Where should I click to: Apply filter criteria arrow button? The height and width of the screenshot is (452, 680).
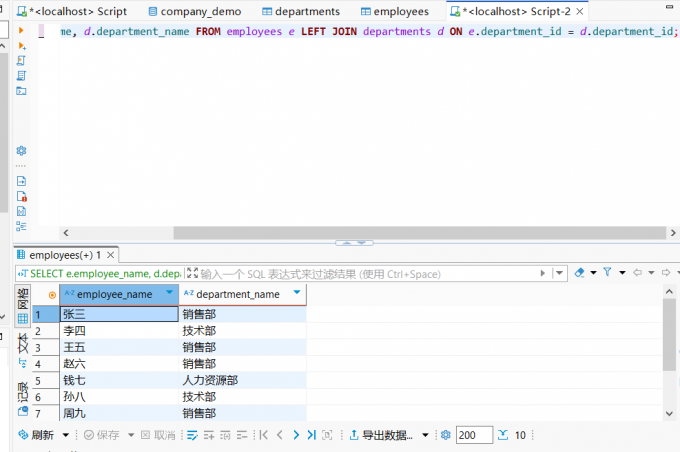pyautogui.click(x=543, y=273)
